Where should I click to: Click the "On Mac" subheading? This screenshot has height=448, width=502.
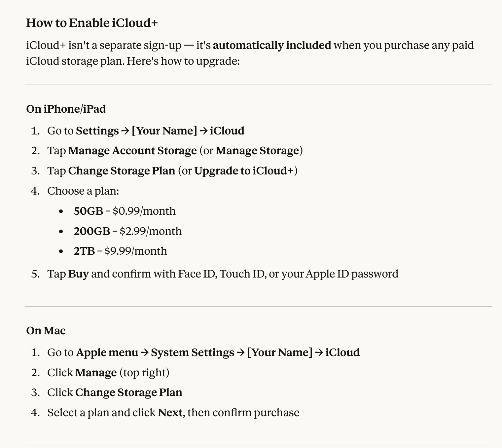pyautogui.click(x=46, y=331)
